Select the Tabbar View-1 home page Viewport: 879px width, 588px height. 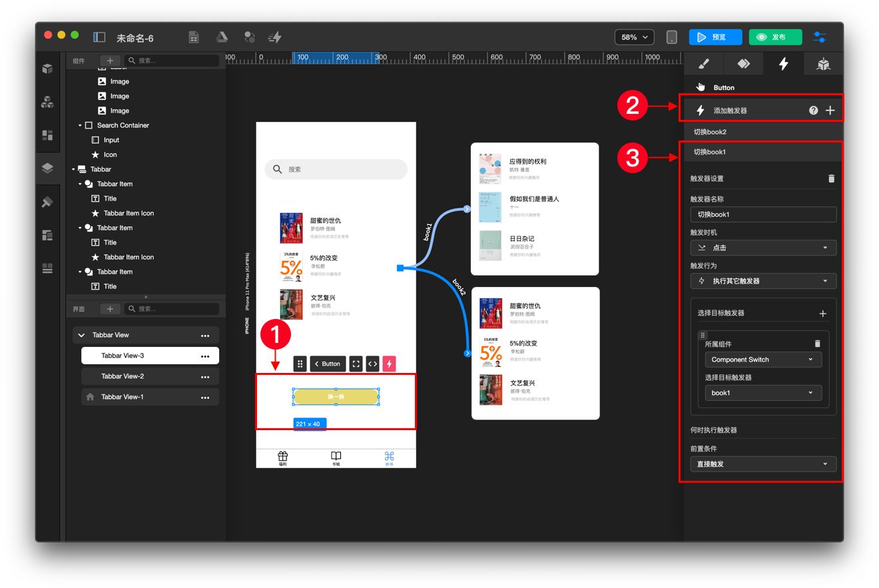[x=150, y=397]
